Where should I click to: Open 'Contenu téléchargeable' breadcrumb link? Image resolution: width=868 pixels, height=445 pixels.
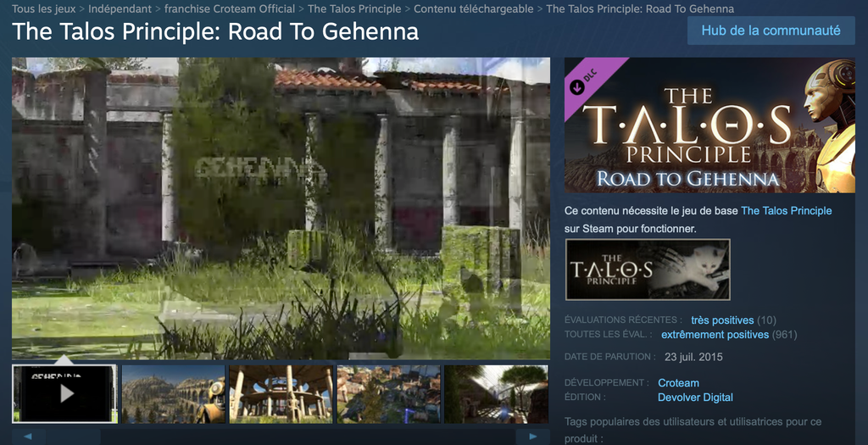tap(474, 8)
